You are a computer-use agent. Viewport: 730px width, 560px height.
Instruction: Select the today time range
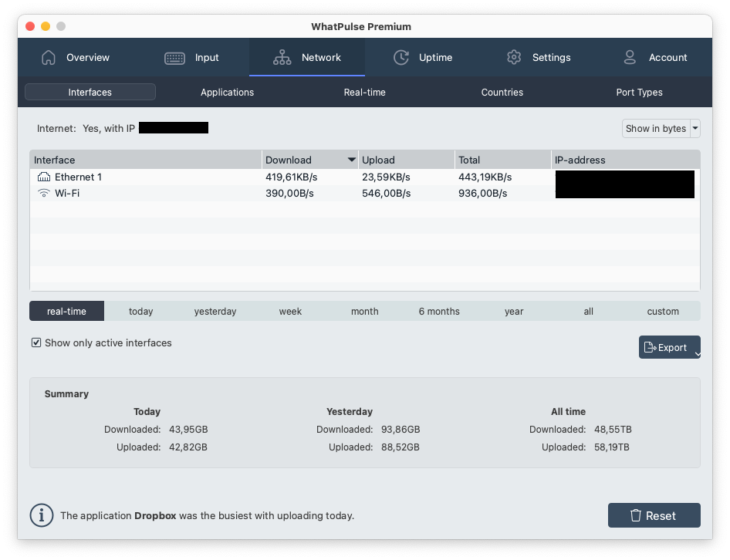(x=140, y=312)
